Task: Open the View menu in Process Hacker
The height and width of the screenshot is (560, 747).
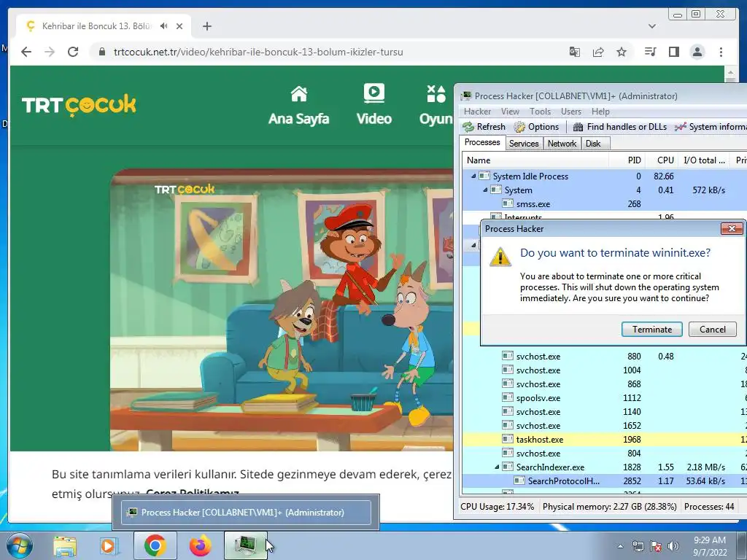Action: 510,112
